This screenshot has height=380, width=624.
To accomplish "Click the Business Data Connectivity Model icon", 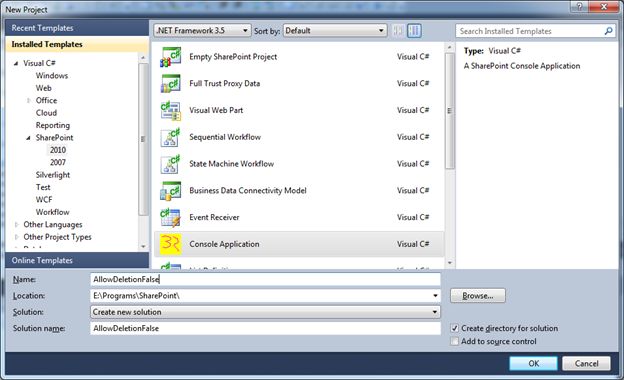I will pos(170,191).
